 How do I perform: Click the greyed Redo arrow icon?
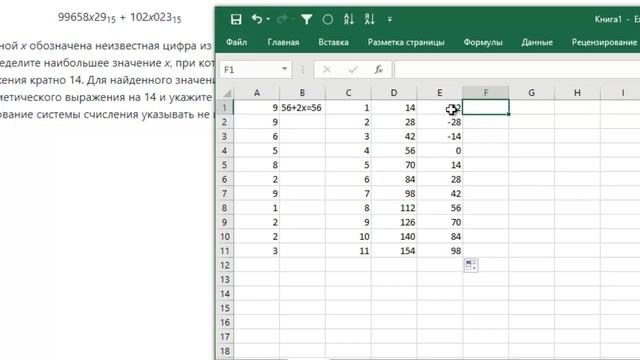click(282, 19)
